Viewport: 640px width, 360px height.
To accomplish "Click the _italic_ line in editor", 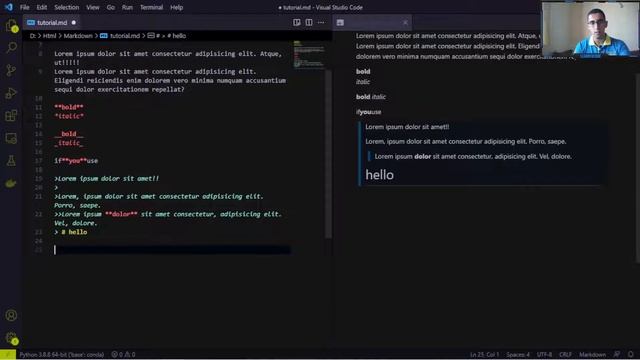I will [x=69, y=143].
